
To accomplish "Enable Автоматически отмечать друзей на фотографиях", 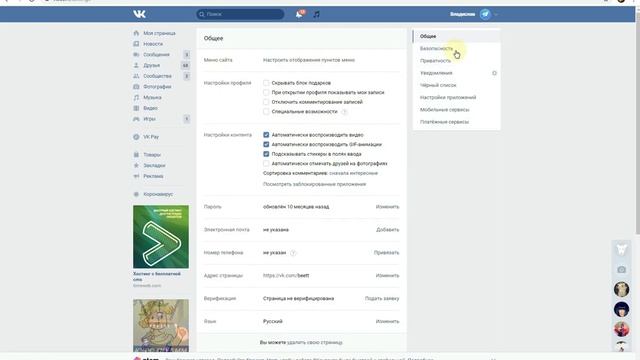I will [266, 163].
